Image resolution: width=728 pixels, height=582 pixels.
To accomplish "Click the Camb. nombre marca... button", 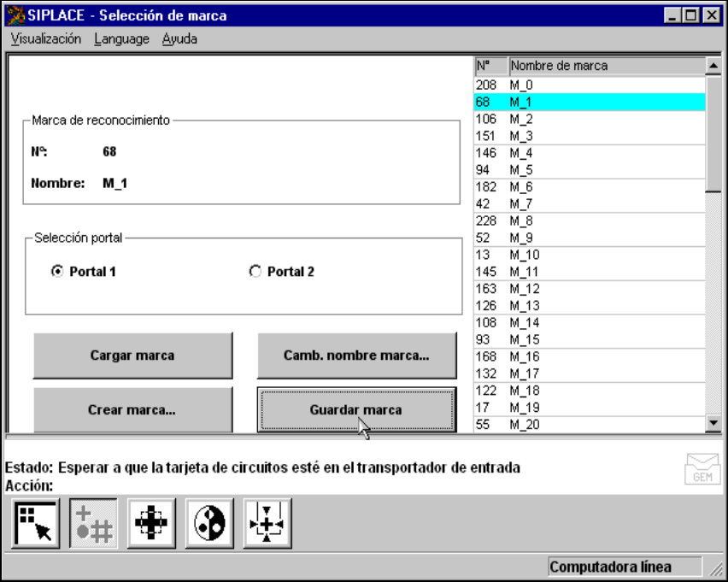I will [x=356, y=356].
